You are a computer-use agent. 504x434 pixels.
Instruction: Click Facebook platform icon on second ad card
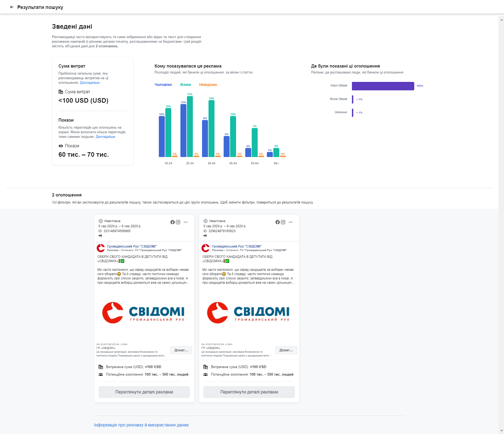pos(278,222)
